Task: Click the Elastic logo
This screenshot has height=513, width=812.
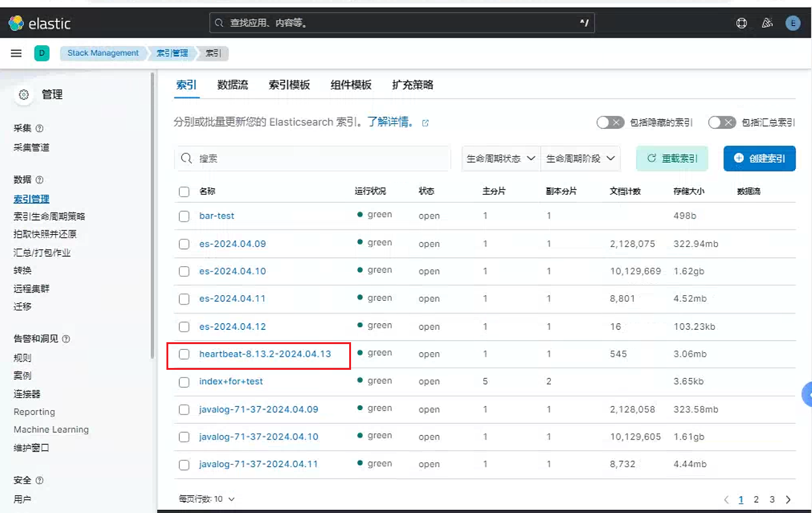Action: click(x=39, y=23)
